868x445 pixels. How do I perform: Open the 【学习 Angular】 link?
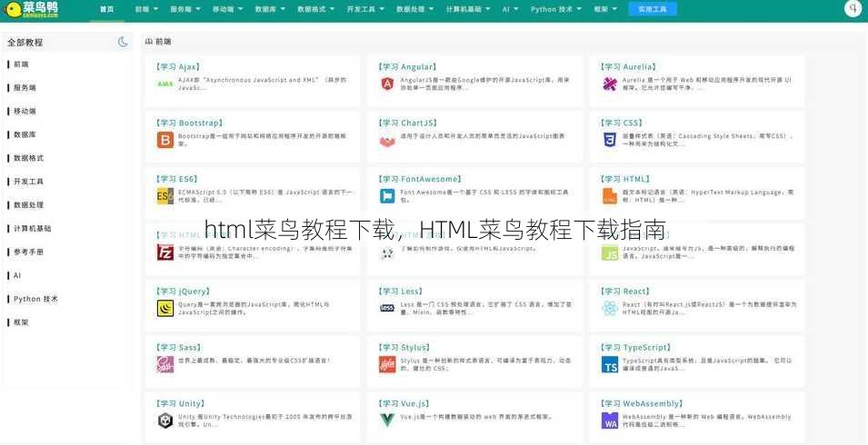[x=408, y=66]
